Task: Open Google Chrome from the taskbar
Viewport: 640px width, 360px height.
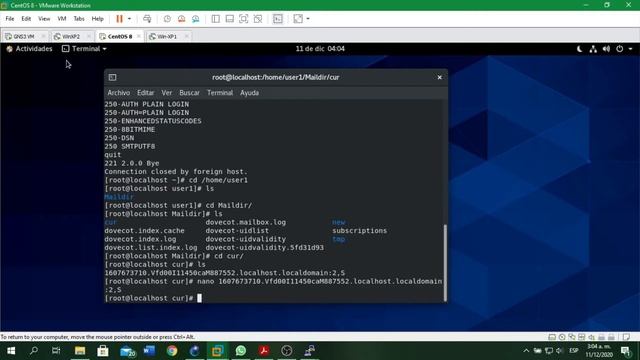Action: pyautogui.click(x=172, y=351)
